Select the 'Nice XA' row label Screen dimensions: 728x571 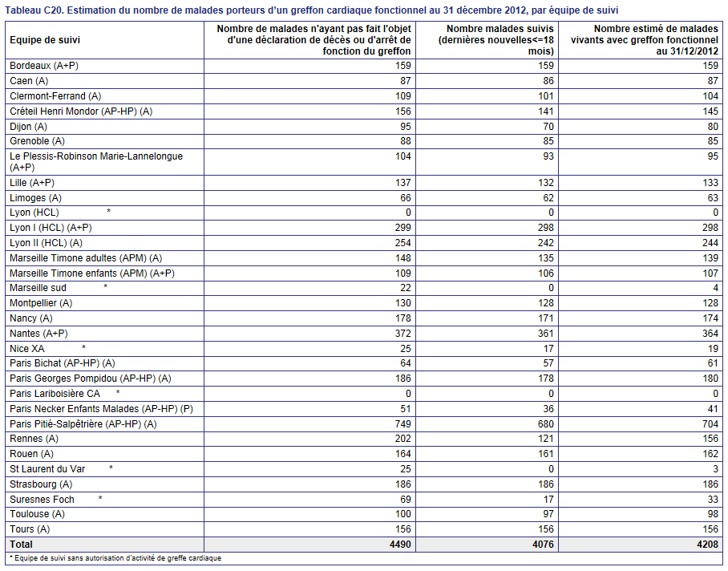27,349
